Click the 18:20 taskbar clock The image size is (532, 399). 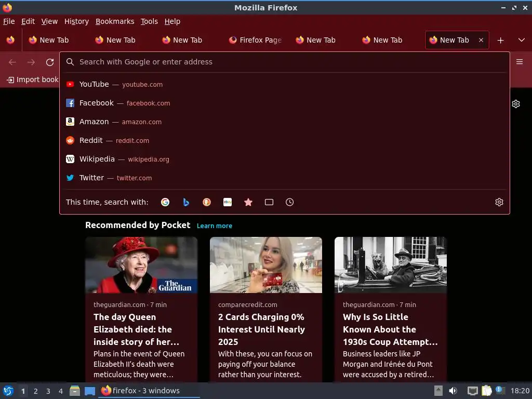coord(520,391)
